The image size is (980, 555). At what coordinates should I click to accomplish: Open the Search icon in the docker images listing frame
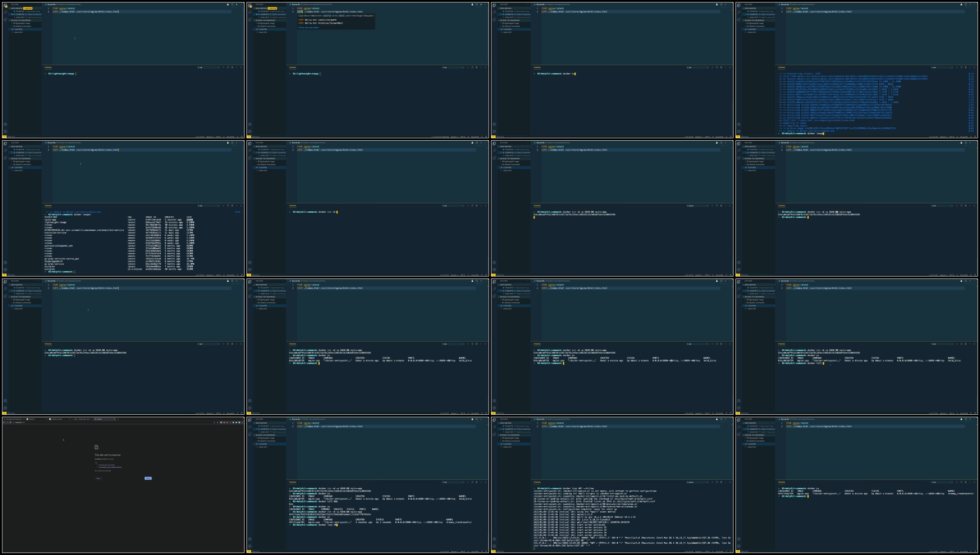(x=5, y=150)
